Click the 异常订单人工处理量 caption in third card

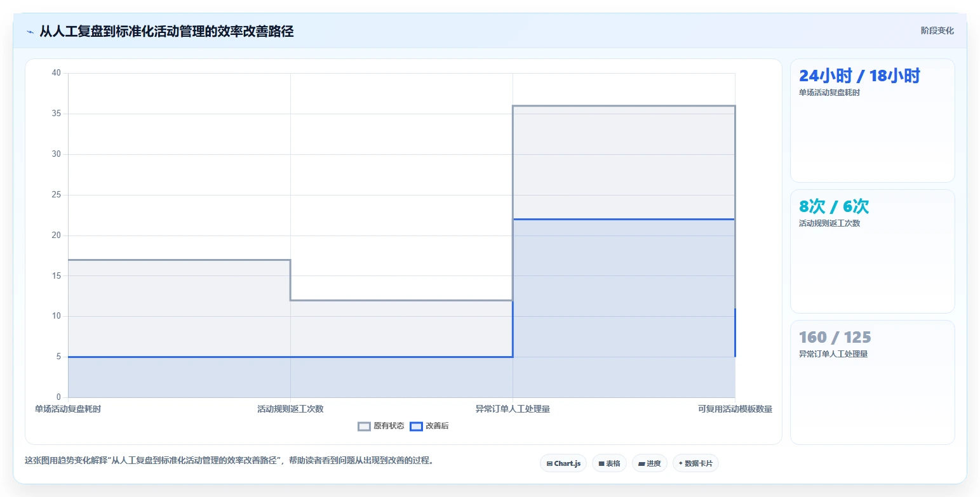point(833,354)
